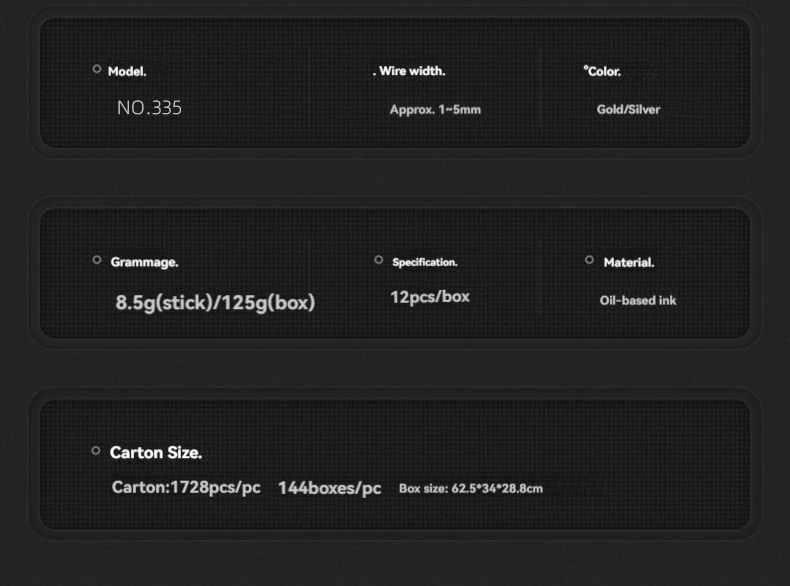Select the '12pcs/box' value
This screenshot has width=790, height=586.
pos(430,297)
